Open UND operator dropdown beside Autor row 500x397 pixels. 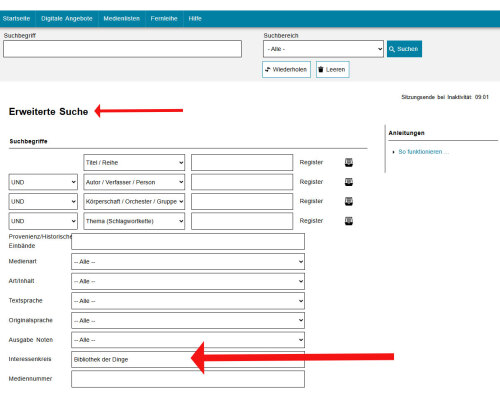(43, 182)
